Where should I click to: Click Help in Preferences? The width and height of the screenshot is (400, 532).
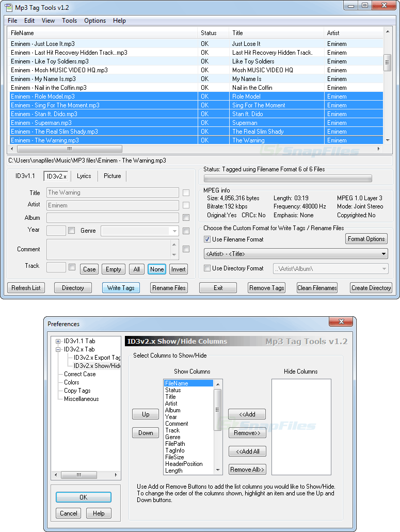pos(99,513)
